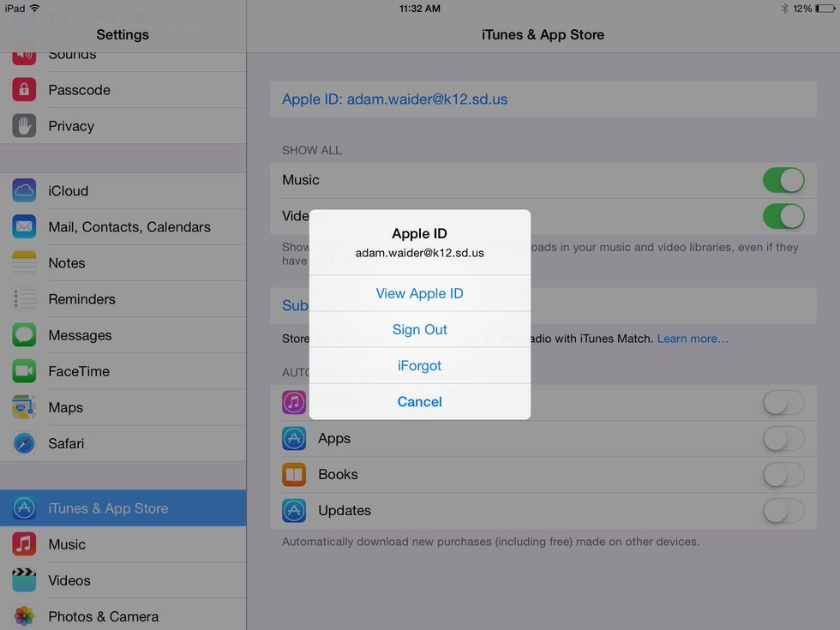
Task: Open the Learn more link
Action: click(693, 339)
